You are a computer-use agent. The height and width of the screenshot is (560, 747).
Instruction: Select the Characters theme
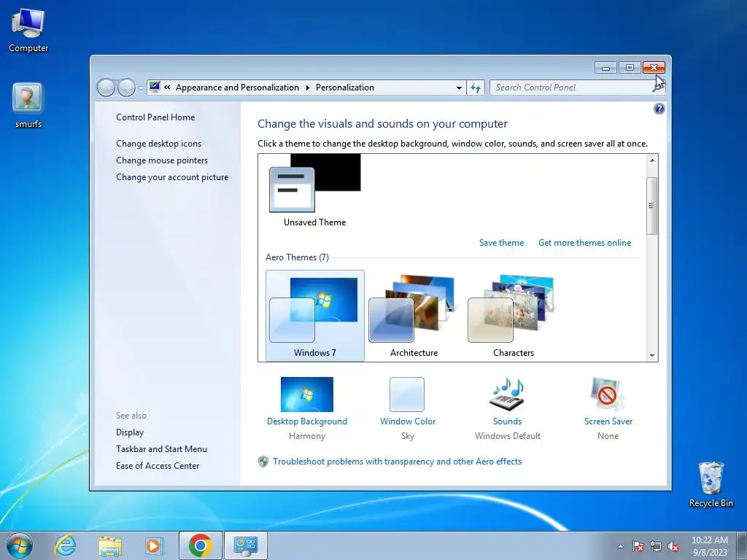tap(513, 316)
